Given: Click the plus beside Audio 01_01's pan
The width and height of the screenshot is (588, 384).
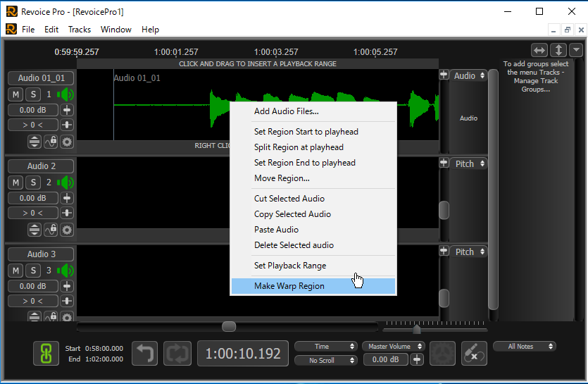Looking at the screenshot, I should pyautogui.click(x=67, y=125).
